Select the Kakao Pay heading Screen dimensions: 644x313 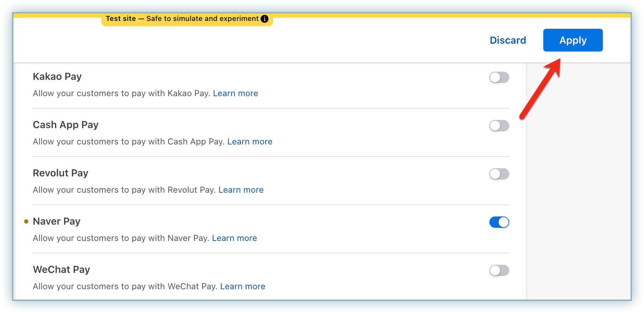pos(57,77)
